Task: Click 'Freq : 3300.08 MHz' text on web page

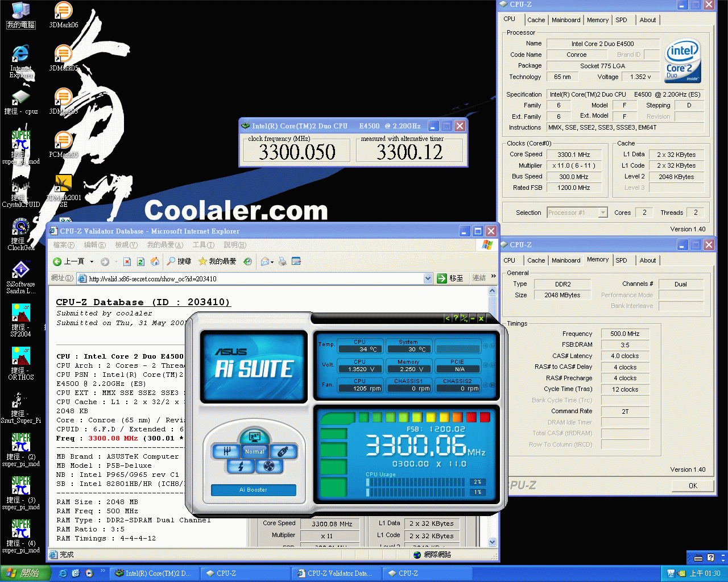Action: point(97,438)
